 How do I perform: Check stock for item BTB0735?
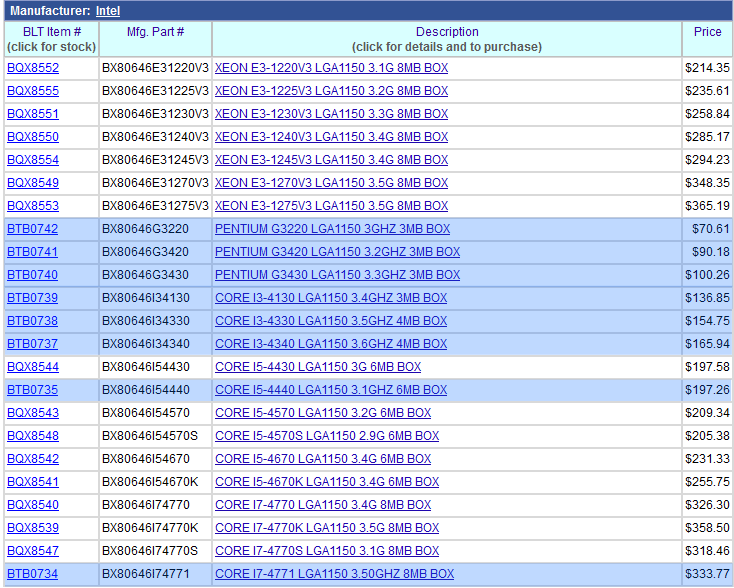[x=32, y=390]
